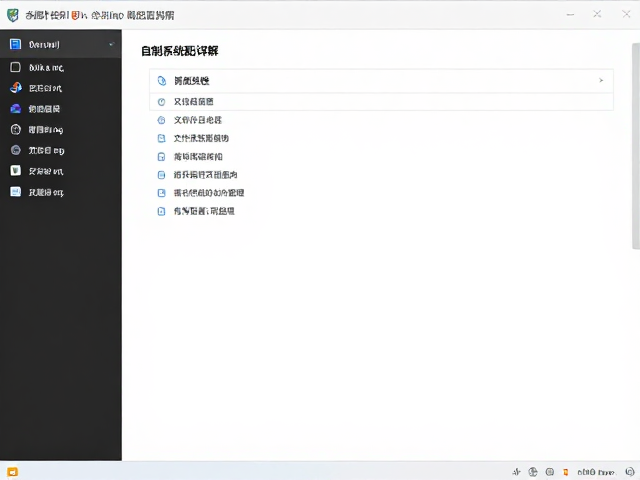Collapse the highlighted sidebar header using its small arrow

111,44
